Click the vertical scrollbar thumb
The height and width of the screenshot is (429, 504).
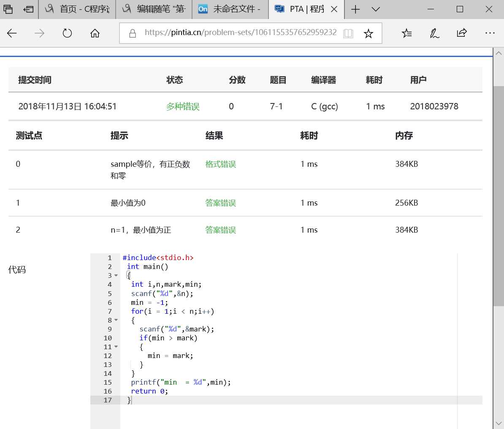[x=499, y=196]
